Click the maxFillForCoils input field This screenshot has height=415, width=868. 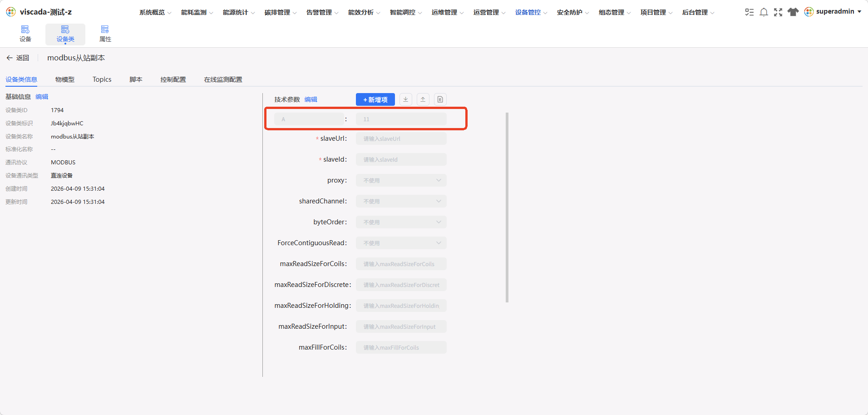(401, 347)
